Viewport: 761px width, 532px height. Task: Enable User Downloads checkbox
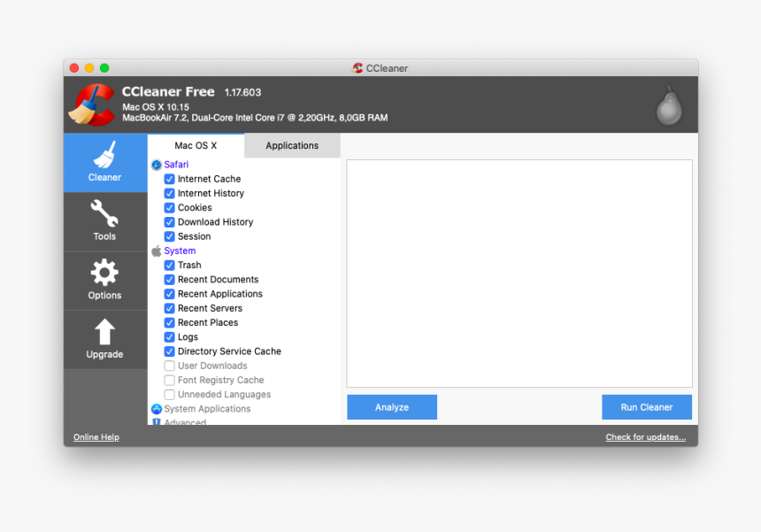click(169, 366)
